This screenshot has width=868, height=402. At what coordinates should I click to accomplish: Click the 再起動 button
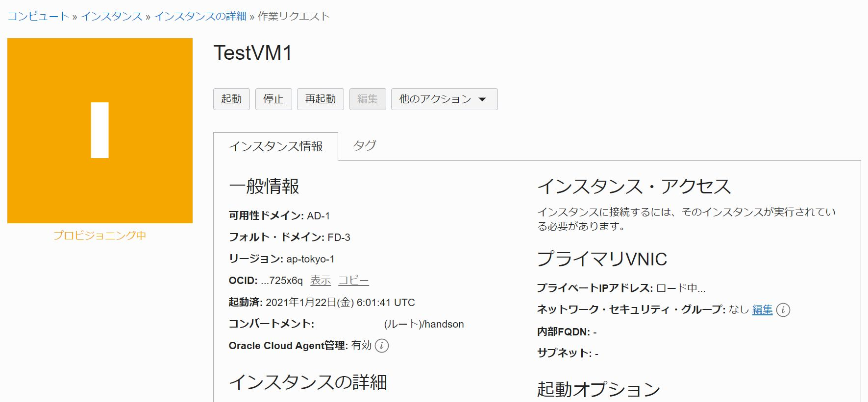[x=320, y=99]
